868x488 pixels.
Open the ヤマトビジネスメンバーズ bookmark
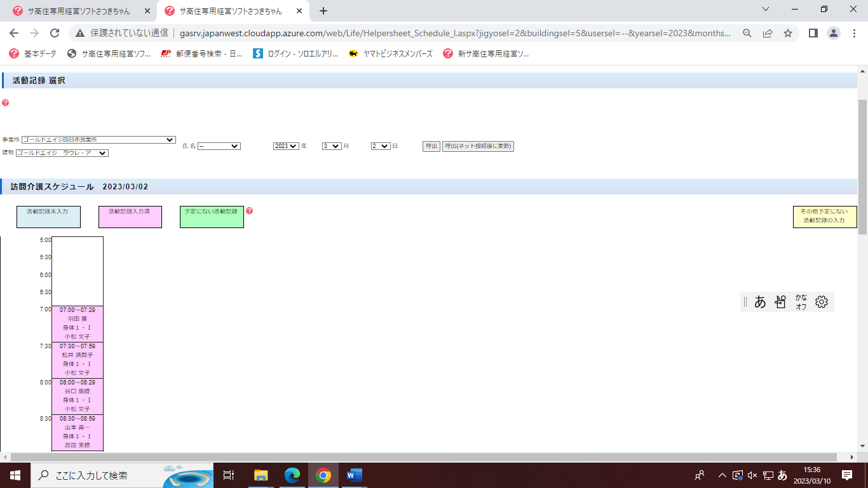point(390,54)
